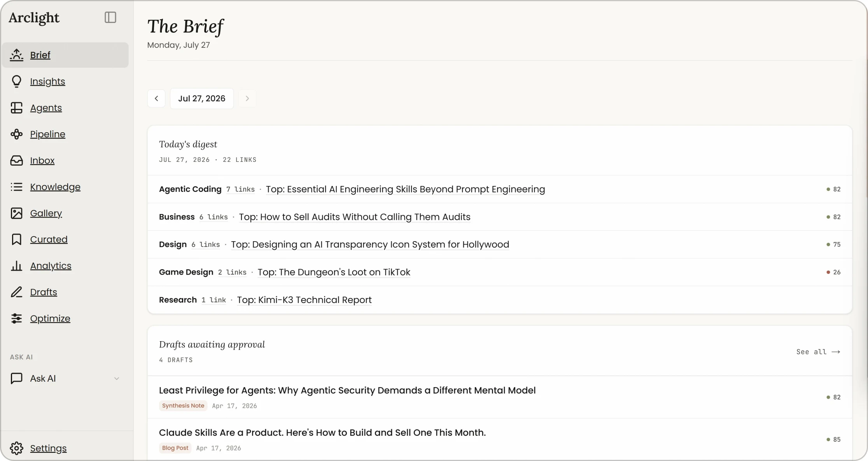The width and height of the screenshot is (868, 461).
Task: Click the Drafts pencil icon
Action: [16, 292]
